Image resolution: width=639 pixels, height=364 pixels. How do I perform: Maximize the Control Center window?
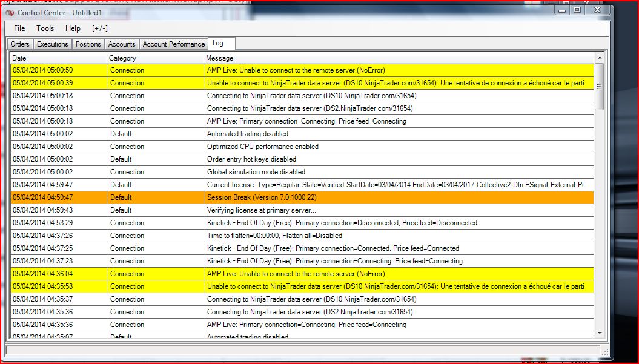pyautogui.click(x=577, y=10)
